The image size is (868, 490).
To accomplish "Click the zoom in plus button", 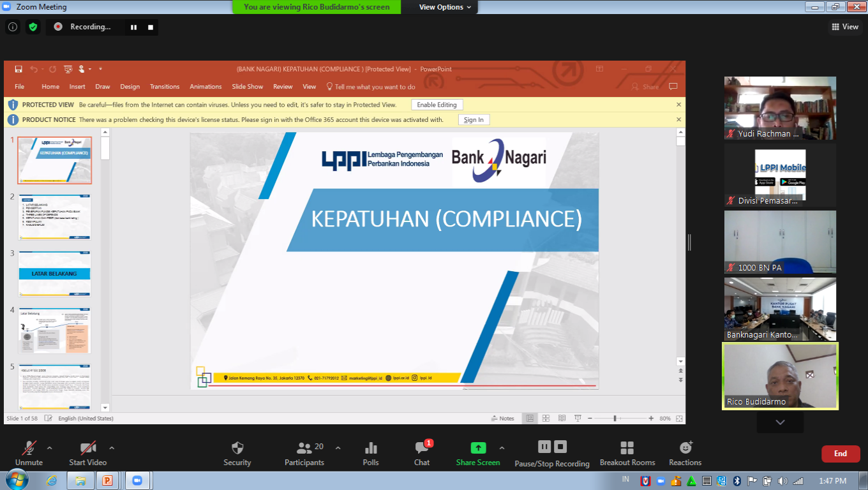I will tap(651, 419).
